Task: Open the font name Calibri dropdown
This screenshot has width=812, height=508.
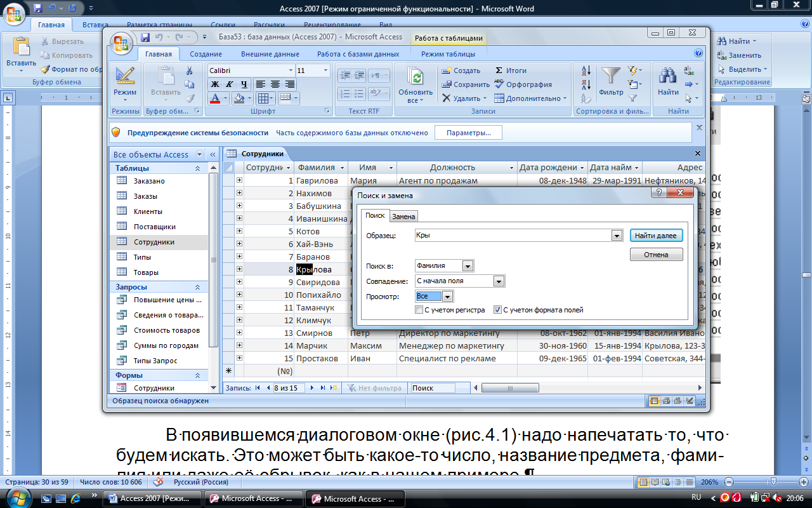Action: pos(291,70)
